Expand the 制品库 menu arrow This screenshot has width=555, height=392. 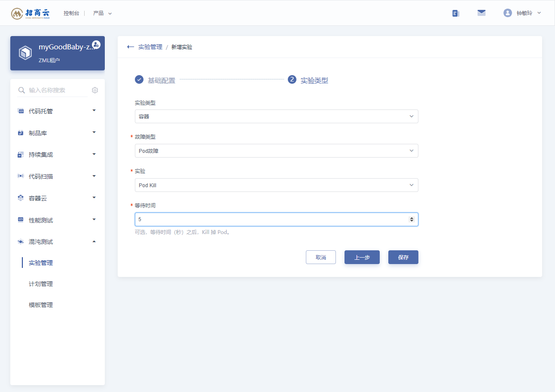click(94, 132)
